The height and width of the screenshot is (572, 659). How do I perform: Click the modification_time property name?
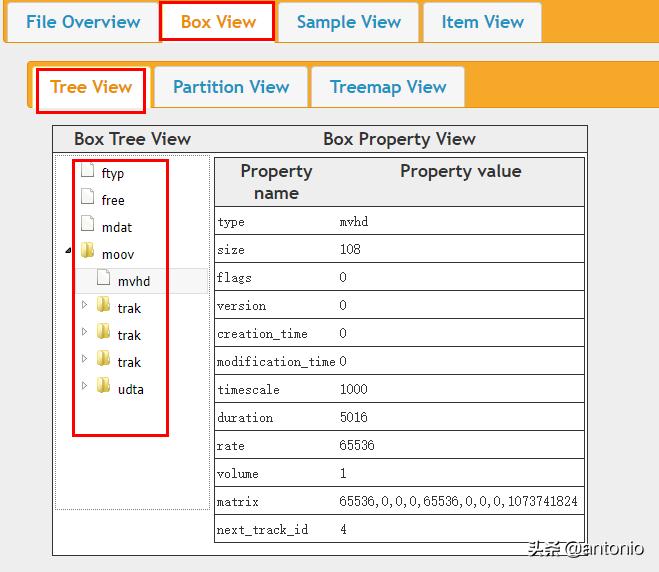276,361
